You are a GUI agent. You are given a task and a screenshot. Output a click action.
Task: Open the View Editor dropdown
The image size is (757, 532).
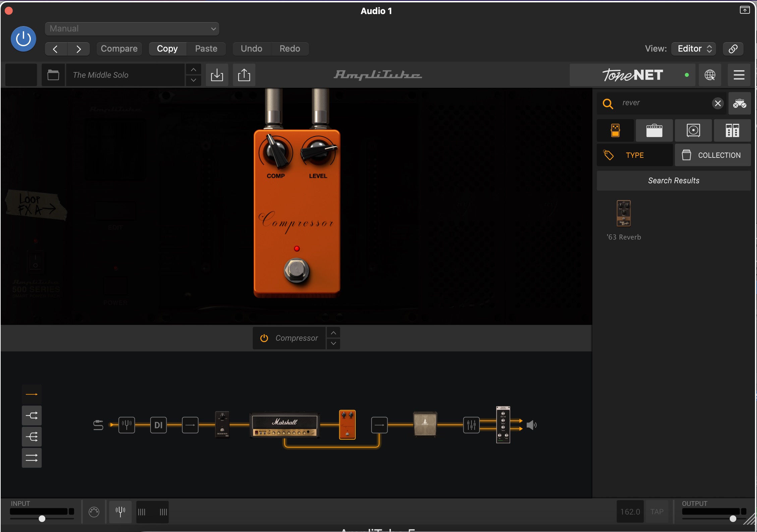click(x=694, y=49)
